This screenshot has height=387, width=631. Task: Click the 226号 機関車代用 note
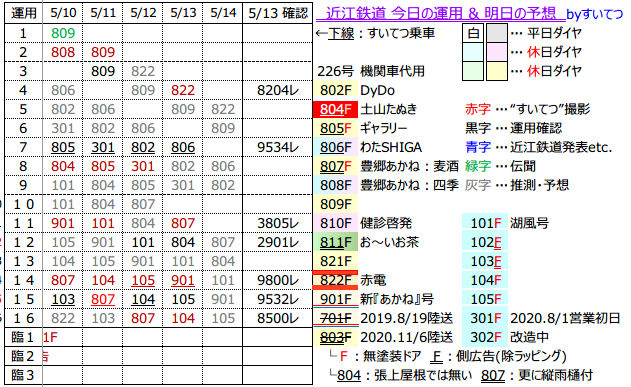click(x=371, y=71)
